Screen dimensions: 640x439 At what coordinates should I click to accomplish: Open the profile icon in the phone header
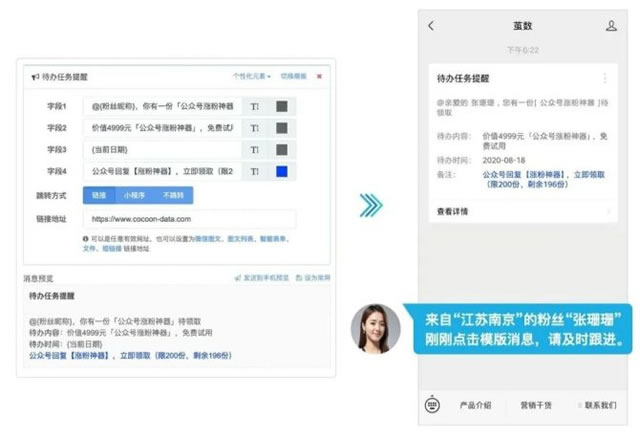(611, 26)
